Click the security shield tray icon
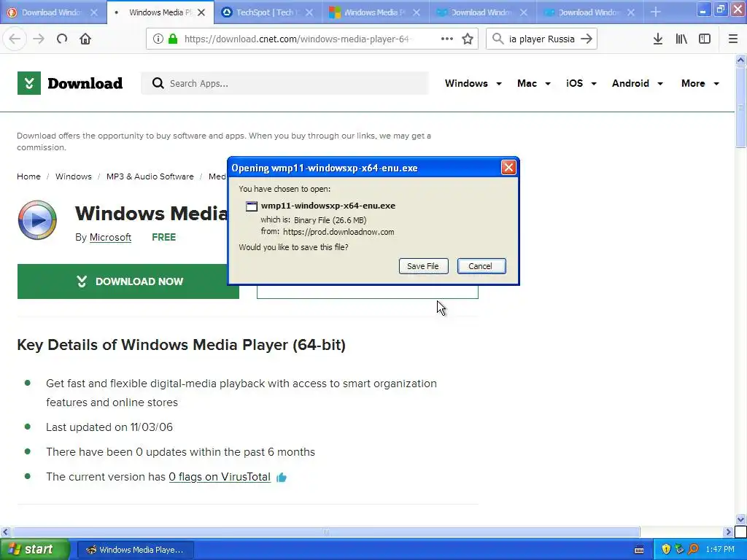This screenshot has width=747, height=560. click(666, 550)
